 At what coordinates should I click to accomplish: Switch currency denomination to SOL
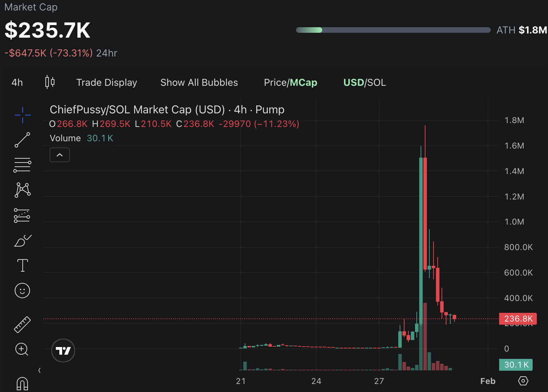376,83
